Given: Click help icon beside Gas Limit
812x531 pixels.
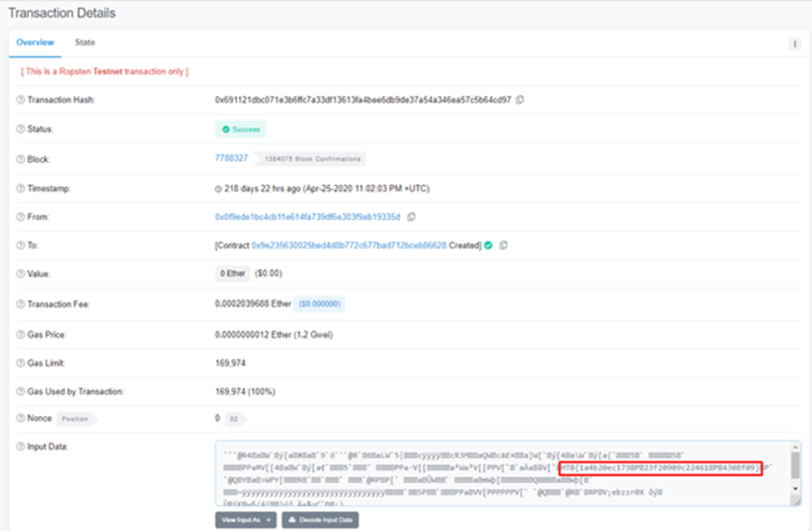Looking at the screenshot, I should pyautogui.click(x=20, y=363).
